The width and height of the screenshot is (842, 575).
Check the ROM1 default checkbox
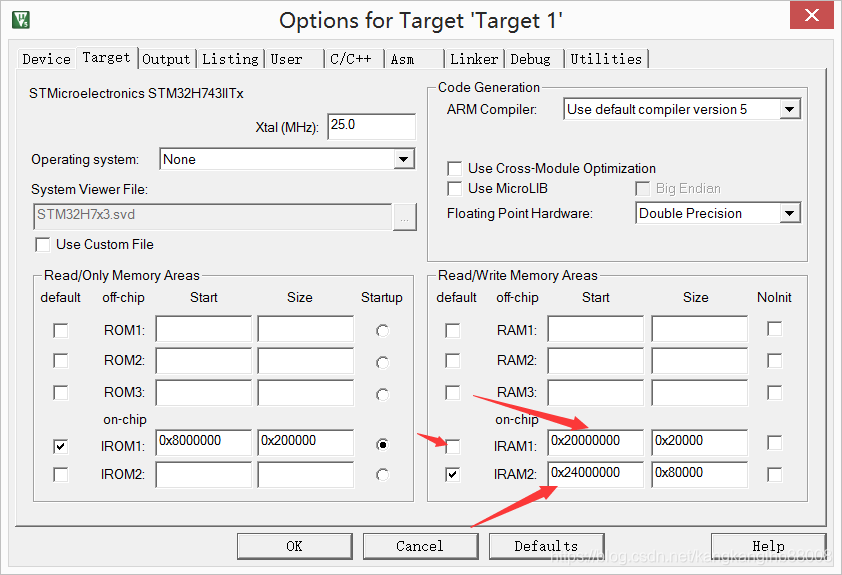(61, 330)
